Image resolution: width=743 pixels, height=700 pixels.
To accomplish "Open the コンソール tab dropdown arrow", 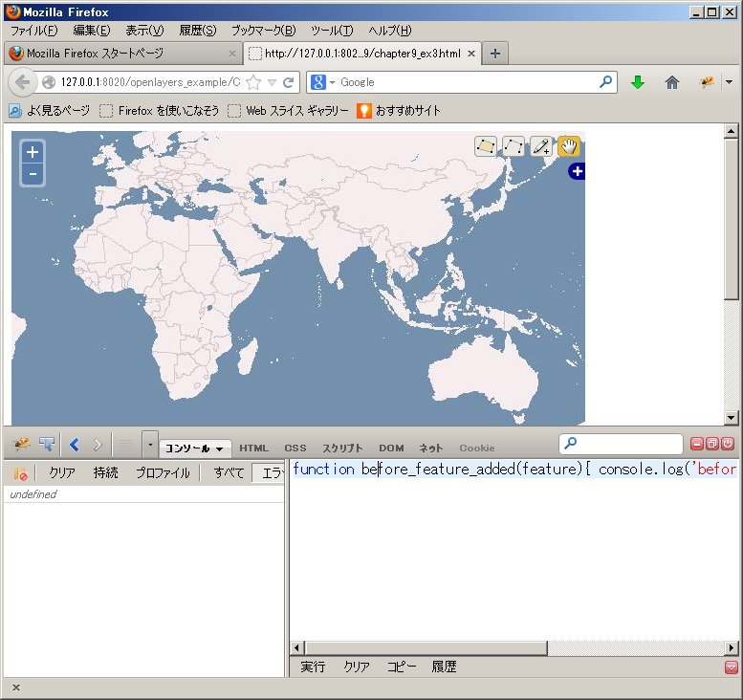I will [220, 448].
